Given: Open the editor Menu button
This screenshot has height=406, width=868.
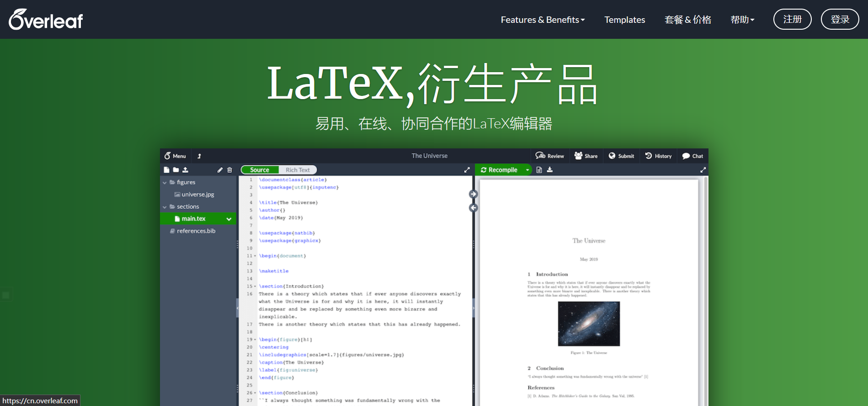Looking at the screenshot, I should [x=175, y=156].
